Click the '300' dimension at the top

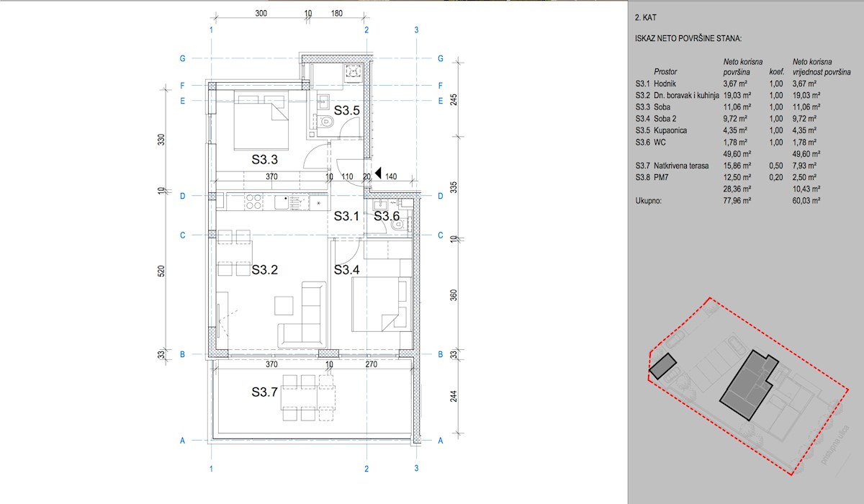[261, 14]
